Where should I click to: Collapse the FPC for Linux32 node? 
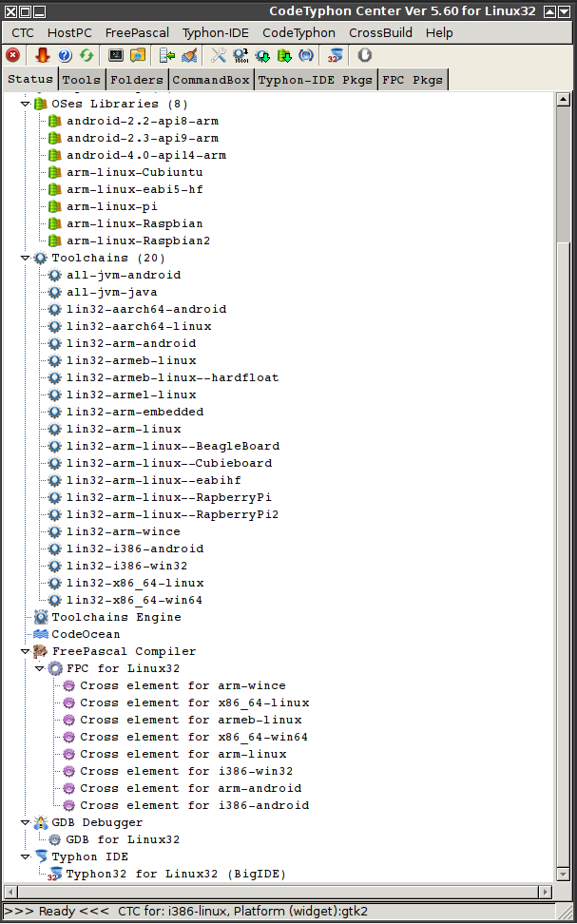pos(40,669)
